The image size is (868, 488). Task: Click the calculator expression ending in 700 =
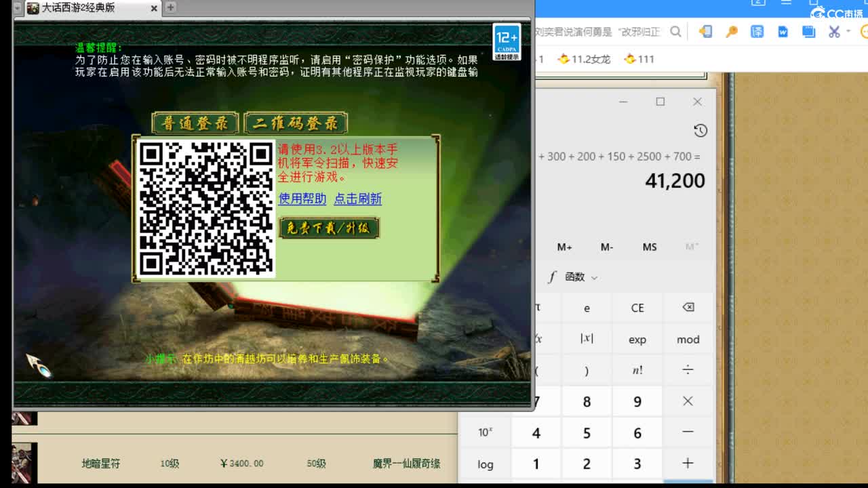click(620, 157)
